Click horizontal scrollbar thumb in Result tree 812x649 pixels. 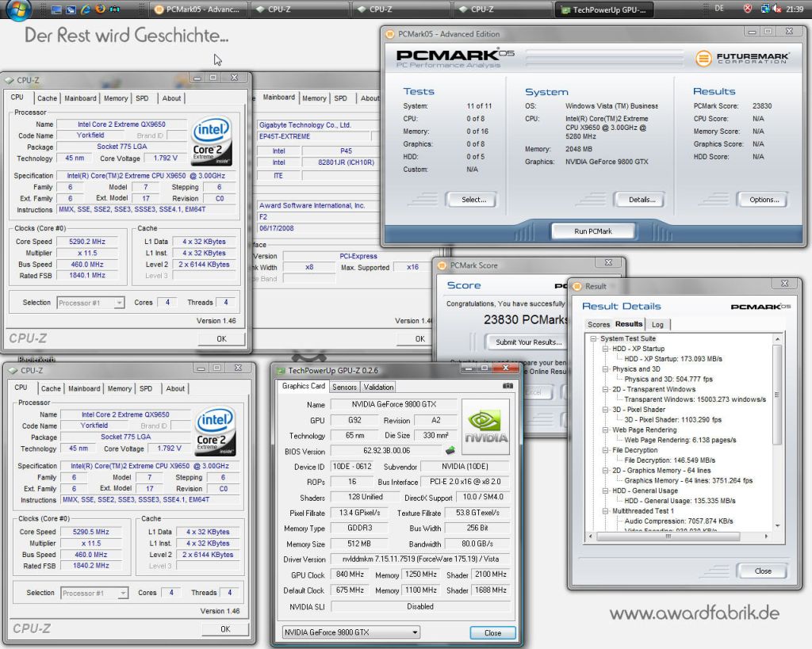click(x=668, y=536)
